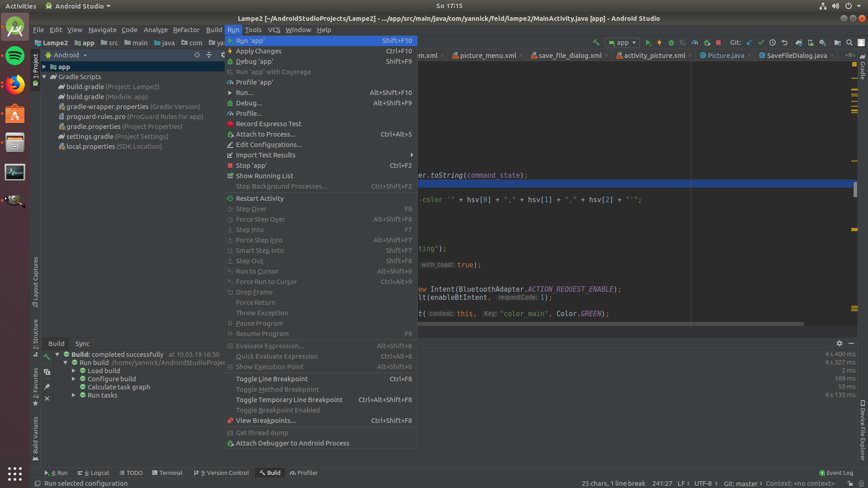Click the Make Project hammer in the toolbar

[x=596, y=43]
